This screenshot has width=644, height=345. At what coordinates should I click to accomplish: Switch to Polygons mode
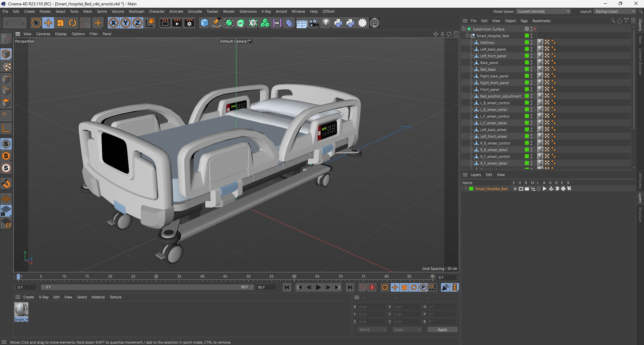[x=6, y=103]
